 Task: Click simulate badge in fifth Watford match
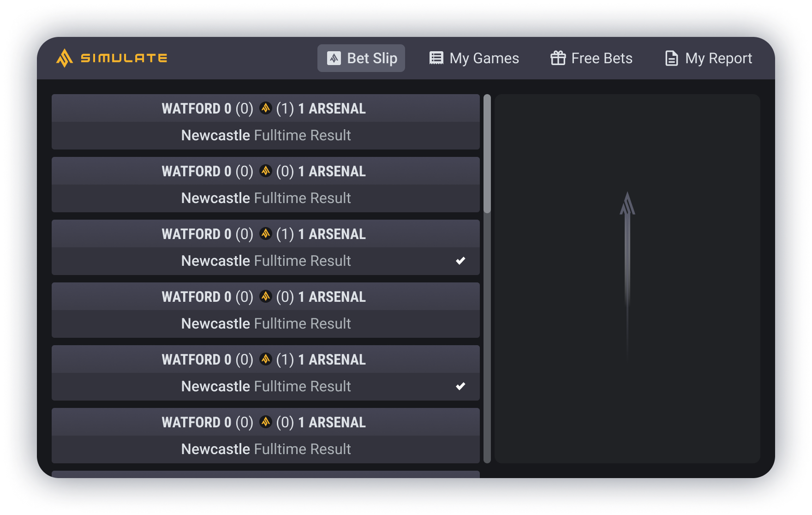[x=265, y=359]
